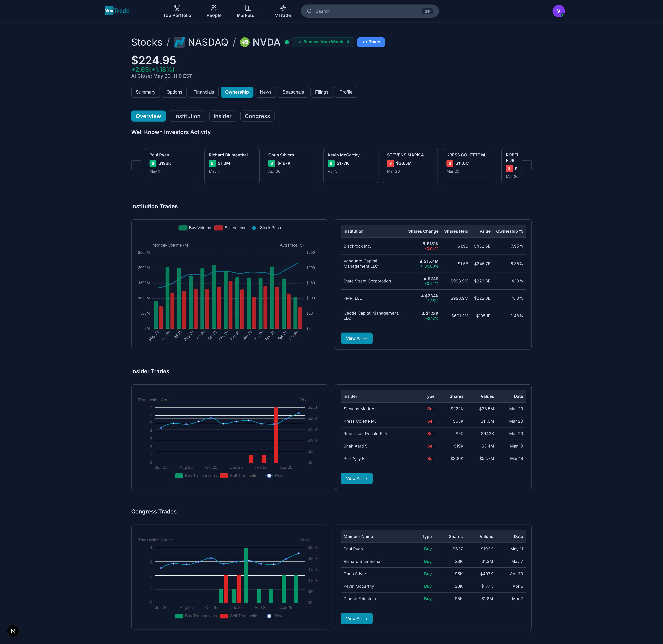
Task: Open the Paul Ryan investor card
Action: (x=172, y=165)
